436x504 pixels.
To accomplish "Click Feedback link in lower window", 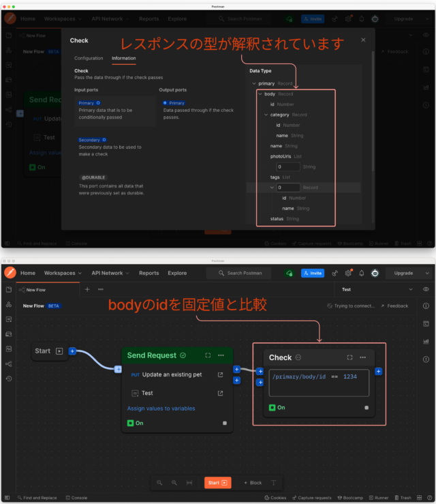I will [394, 306].
